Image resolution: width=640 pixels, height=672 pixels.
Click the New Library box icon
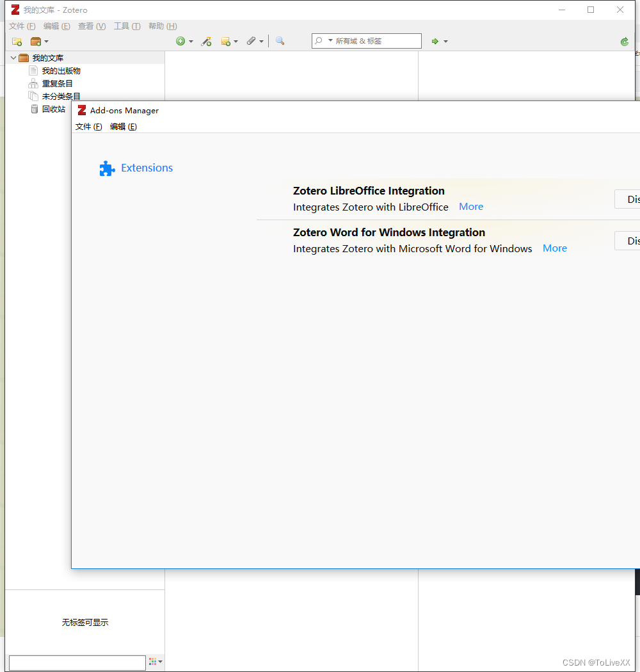[x=36, y=42]
